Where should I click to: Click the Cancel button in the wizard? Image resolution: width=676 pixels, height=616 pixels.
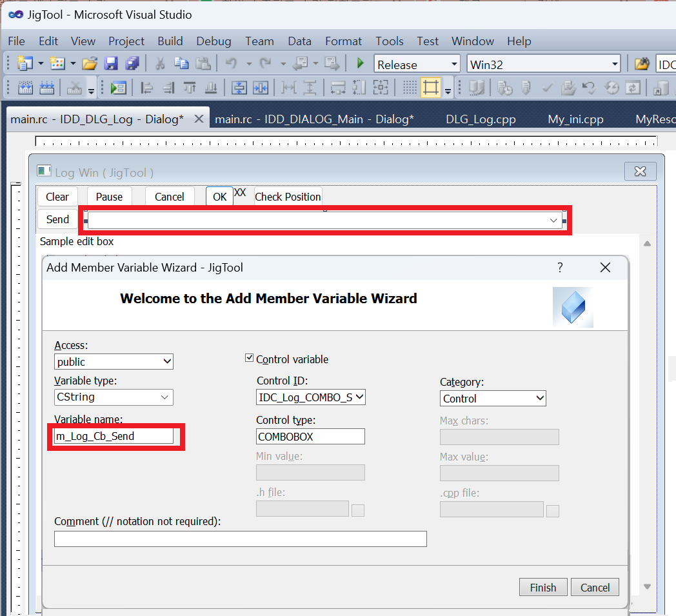(595, 587)
